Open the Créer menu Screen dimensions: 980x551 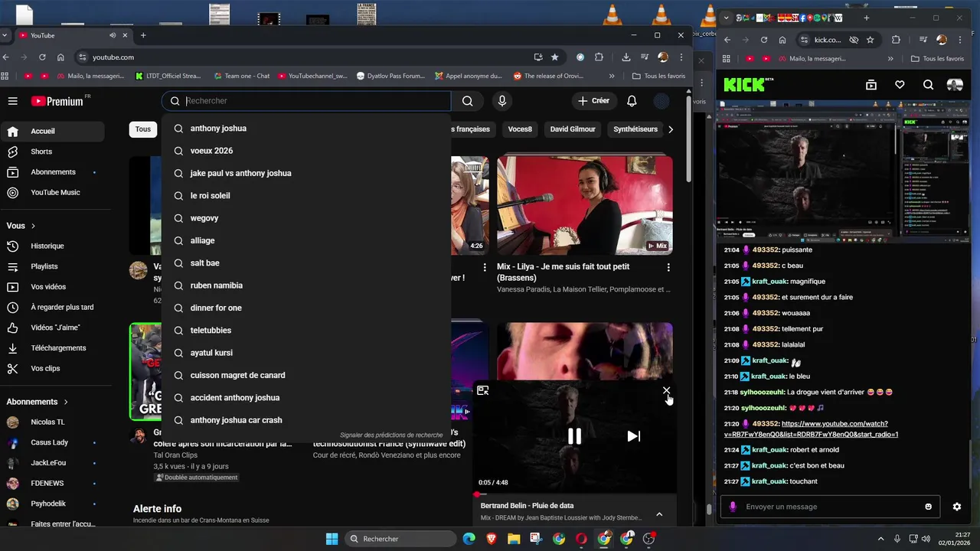(x=594, y=101)
